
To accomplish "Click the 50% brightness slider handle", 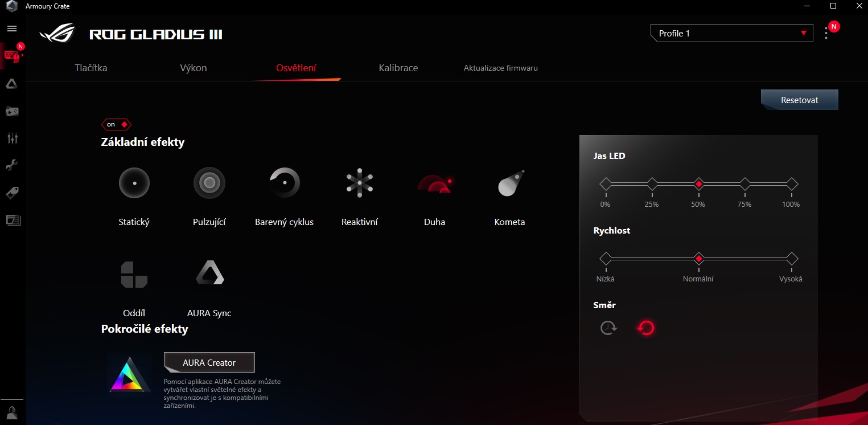I will click(699, 184).
